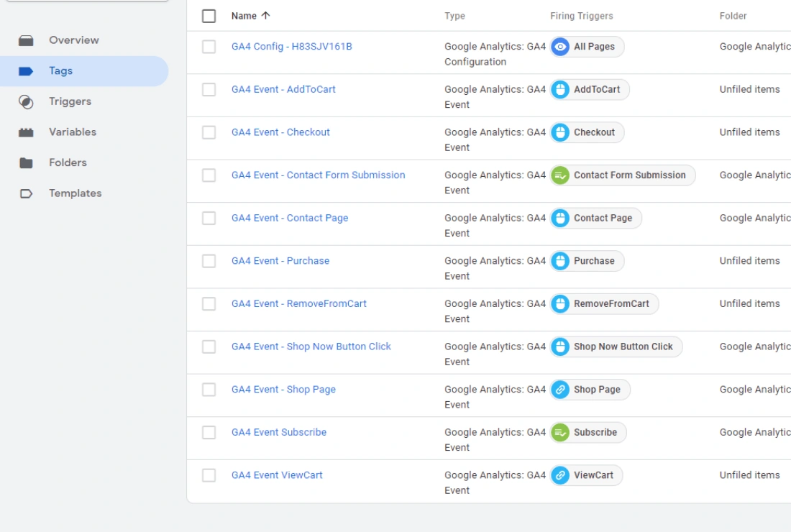Go to the Triggers section
This screenshot has width=791, height=532.
[70, 101]
